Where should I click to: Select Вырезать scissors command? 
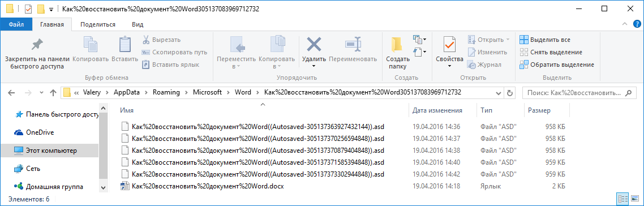[x=161, y=40]
